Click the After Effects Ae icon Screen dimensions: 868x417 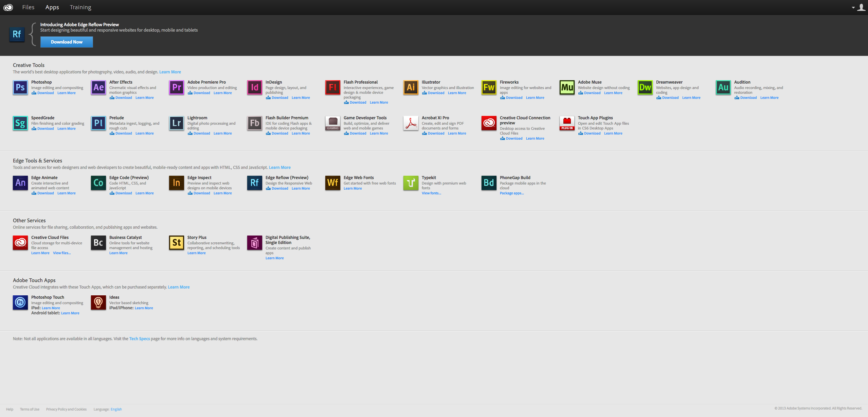click(x=98, y=88)
